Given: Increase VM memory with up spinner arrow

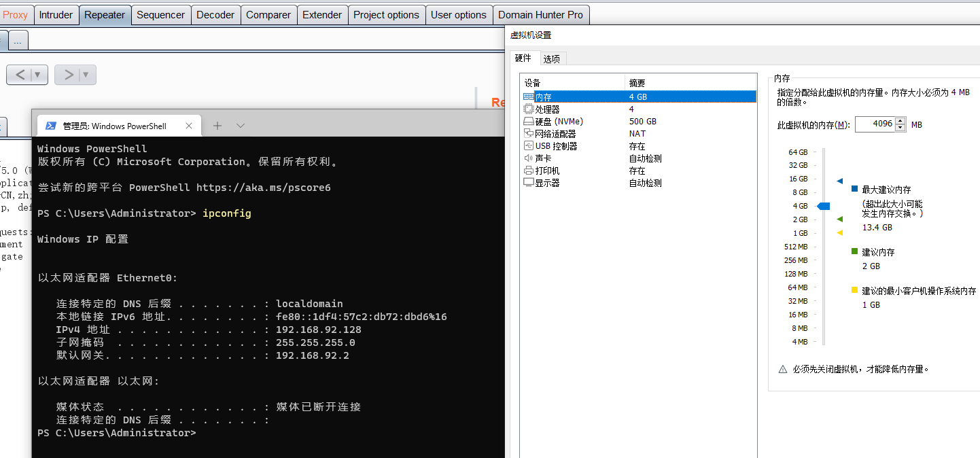Looking at the screenshot, I should coord(901,121).
